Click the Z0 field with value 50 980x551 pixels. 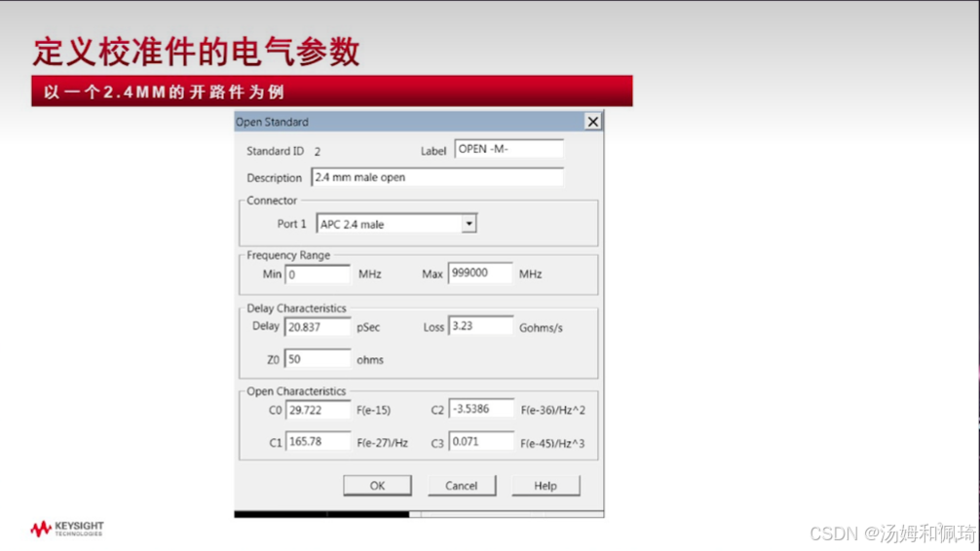click(318, 359)
